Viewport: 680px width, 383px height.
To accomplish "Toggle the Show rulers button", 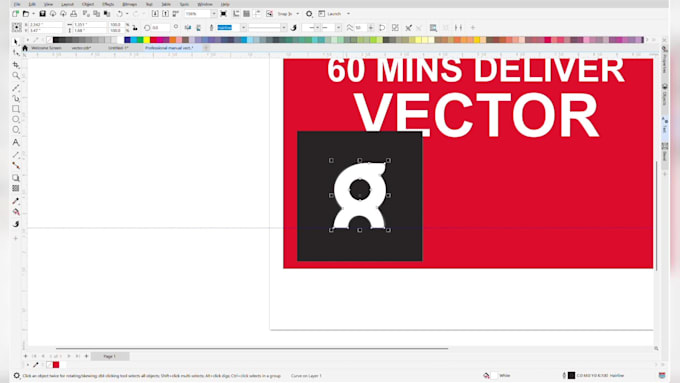I will coord(236,14).
